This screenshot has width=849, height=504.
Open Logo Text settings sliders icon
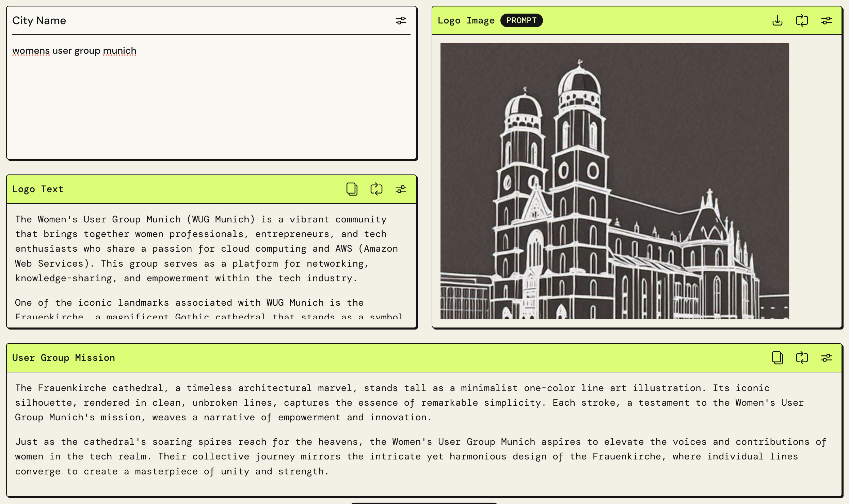[x=401, y=189]
